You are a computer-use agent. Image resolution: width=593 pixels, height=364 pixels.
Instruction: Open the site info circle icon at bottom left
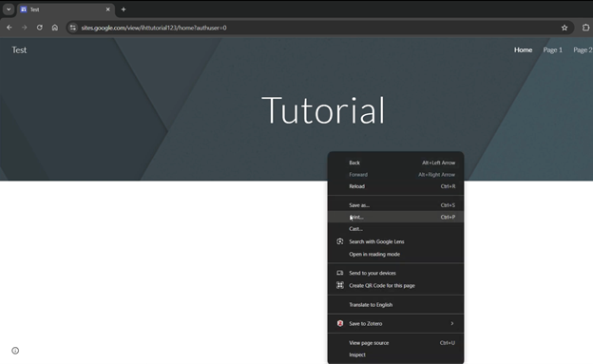click(15, 351)
